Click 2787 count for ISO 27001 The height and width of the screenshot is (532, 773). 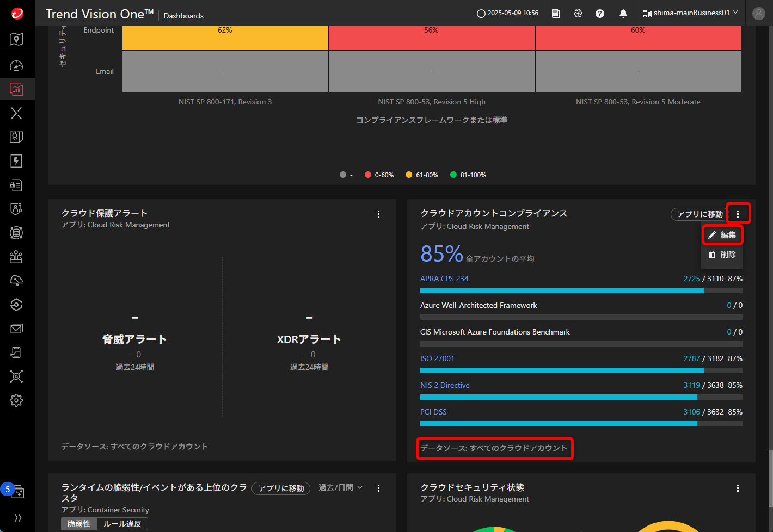coord(692,358)
